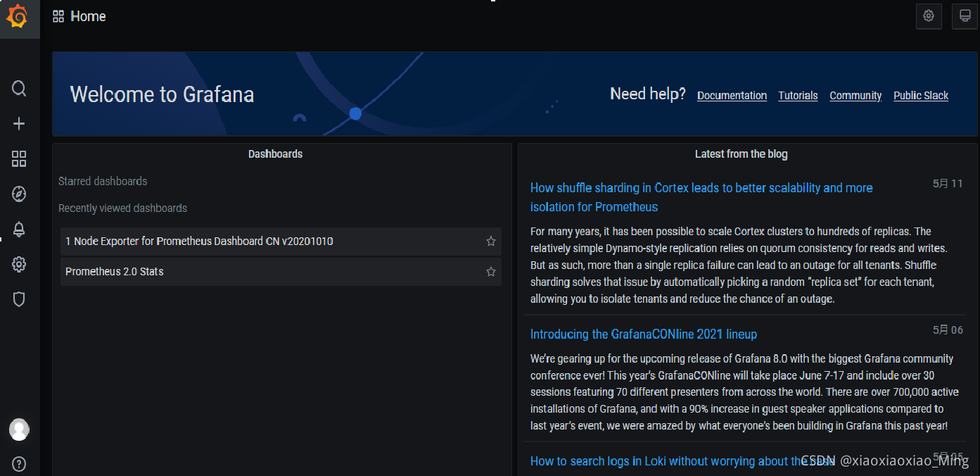Open the Configuration gear in sidebar
The width and height of the screenshot is (980, 476).
coord(19,264)
